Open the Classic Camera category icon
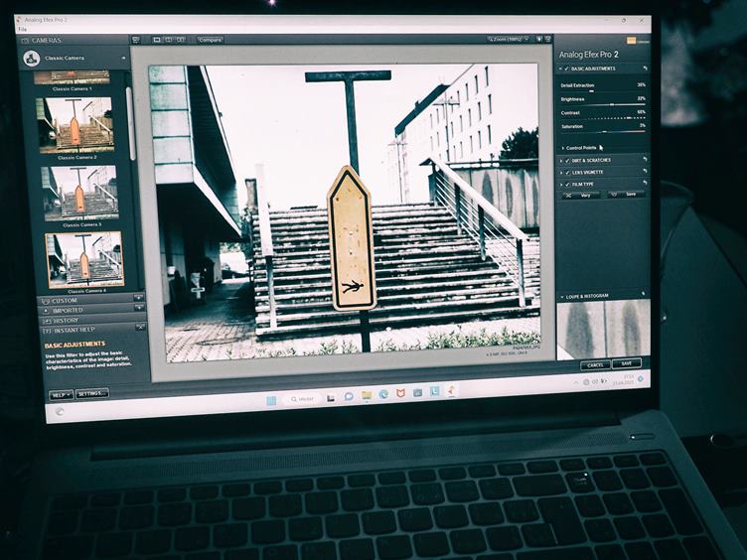 click(32, 59)
